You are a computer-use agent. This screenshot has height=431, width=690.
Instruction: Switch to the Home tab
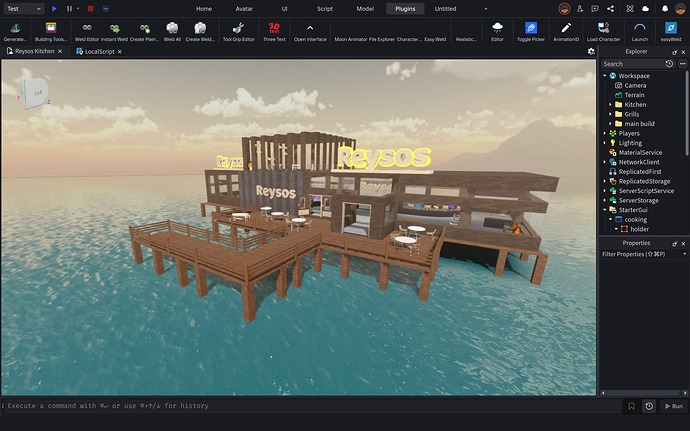point(204,9)
